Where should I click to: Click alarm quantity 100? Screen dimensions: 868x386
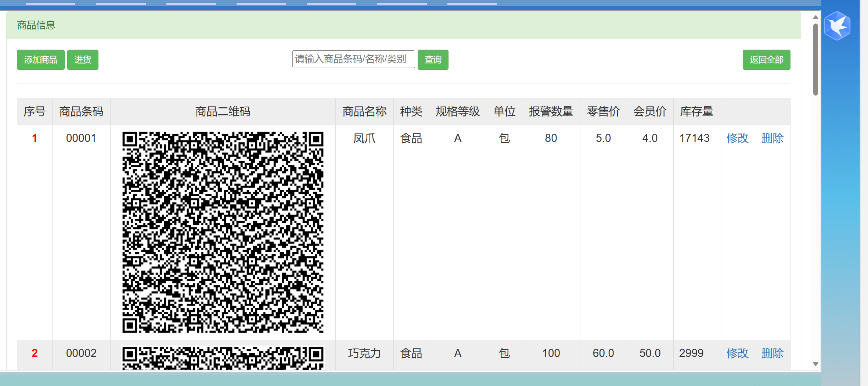click(551, 353)
